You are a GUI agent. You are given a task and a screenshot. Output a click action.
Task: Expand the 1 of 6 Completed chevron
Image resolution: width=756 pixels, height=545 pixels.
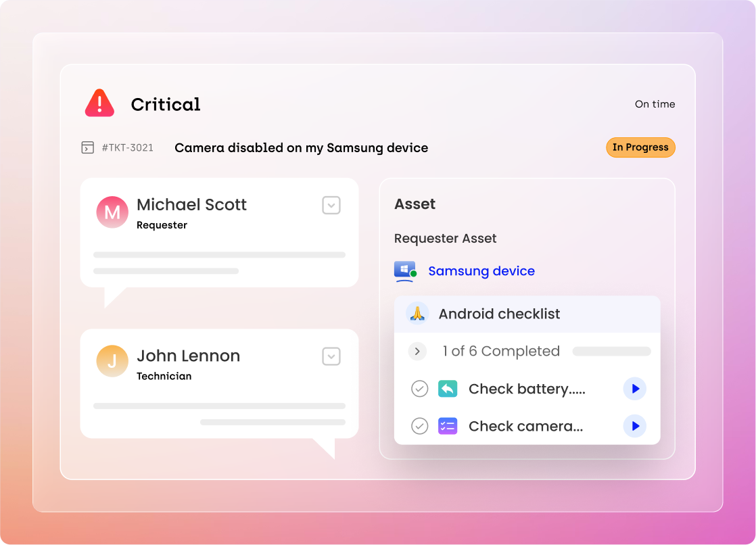(x=417, y=352)
